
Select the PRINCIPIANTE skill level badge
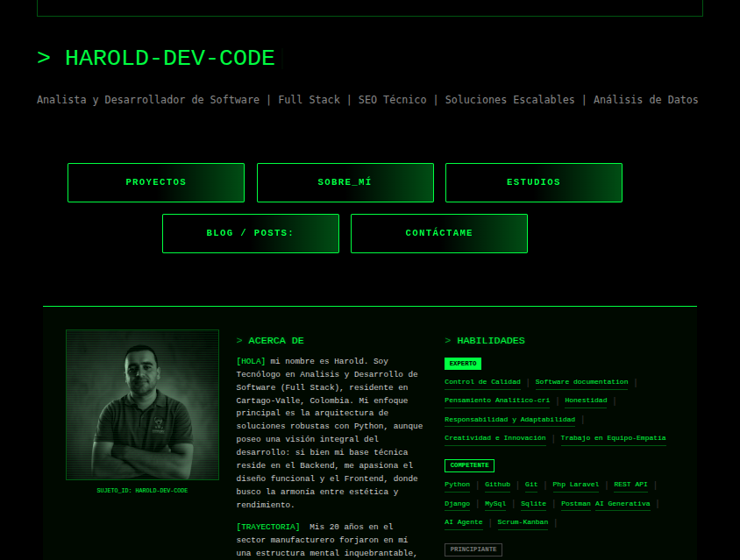(473, 549)
